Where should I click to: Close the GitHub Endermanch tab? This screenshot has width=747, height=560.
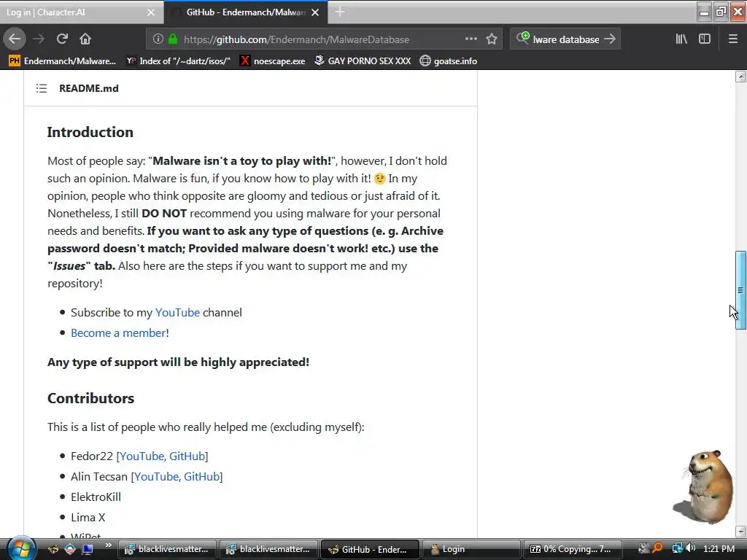315,12
